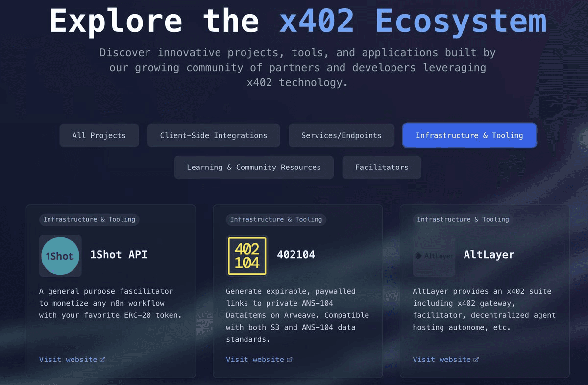Click the 402104 project title
588x385 pixels.
click(296, 255)
